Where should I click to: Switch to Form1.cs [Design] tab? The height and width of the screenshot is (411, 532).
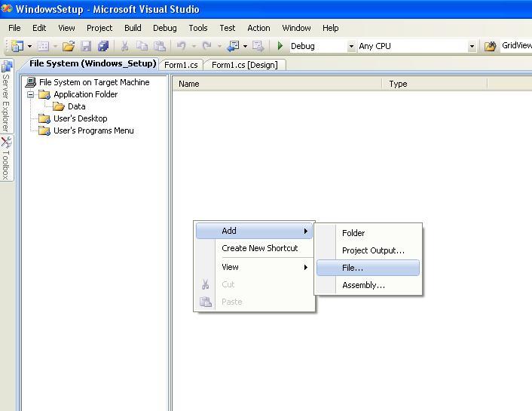click(x=245, y=65)
